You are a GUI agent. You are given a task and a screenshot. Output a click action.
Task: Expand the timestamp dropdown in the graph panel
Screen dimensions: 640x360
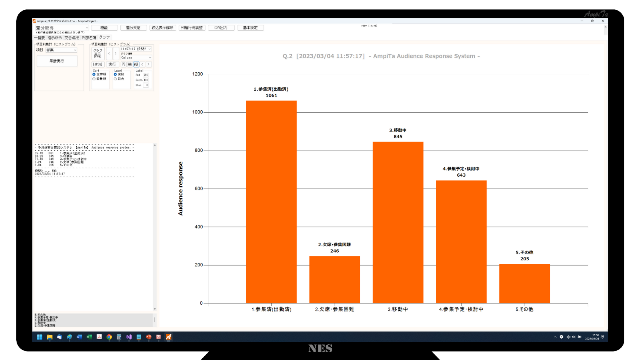click(x=136, y=49)
